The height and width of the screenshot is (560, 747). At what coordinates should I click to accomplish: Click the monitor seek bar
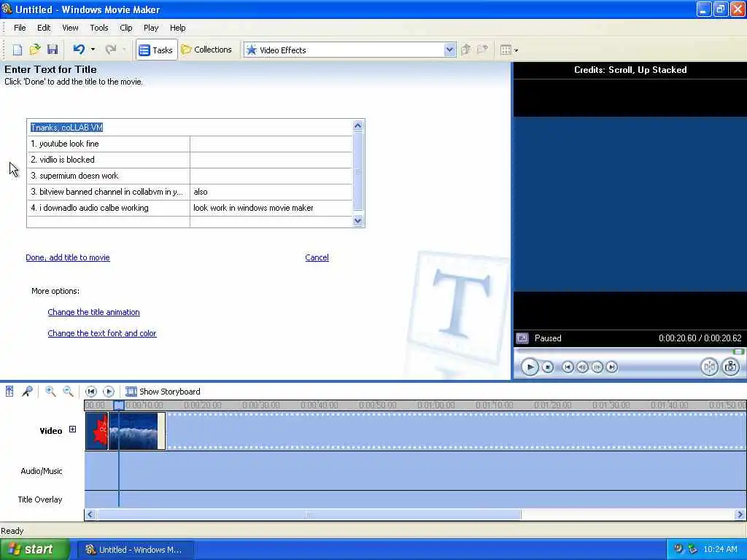pos(629,352)
